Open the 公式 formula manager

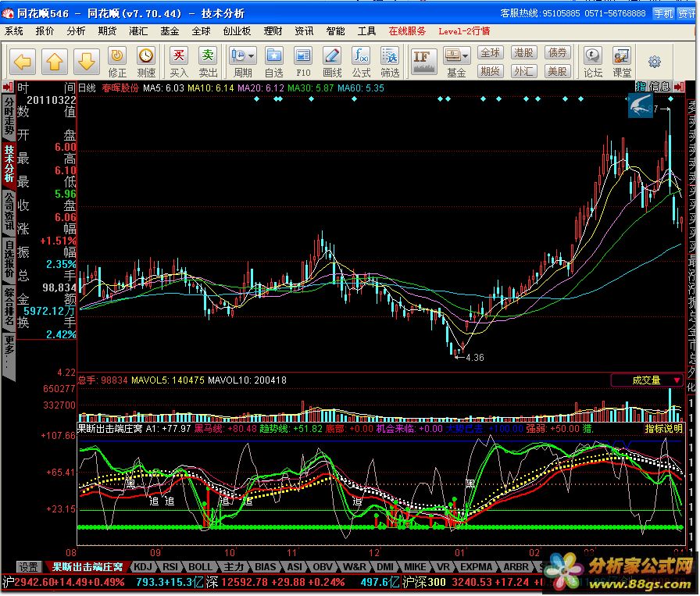361,62
